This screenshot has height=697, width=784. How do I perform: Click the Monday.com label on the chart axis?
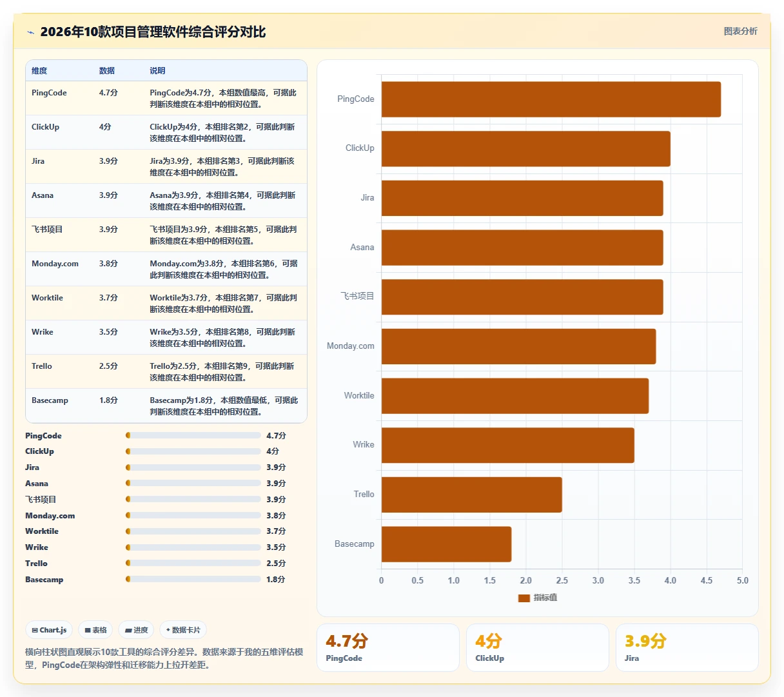pyautogui.click(x=350, y=346)
